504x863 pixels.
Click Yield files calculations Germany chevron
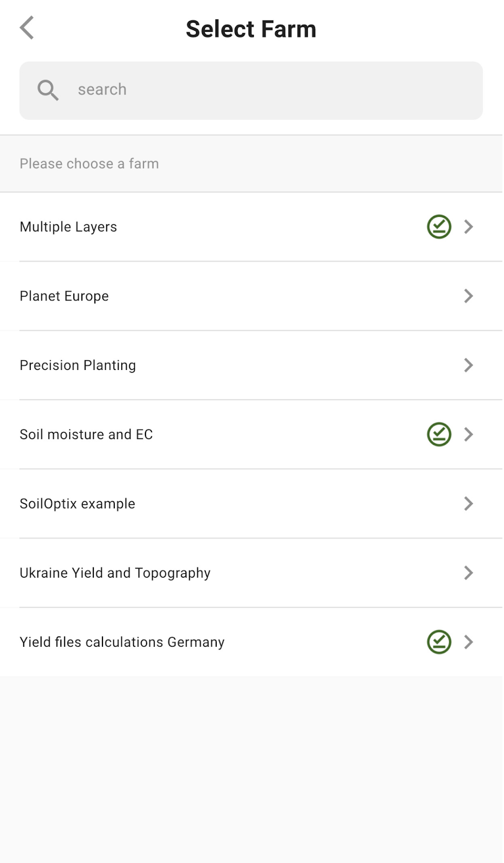coord(468,642)
